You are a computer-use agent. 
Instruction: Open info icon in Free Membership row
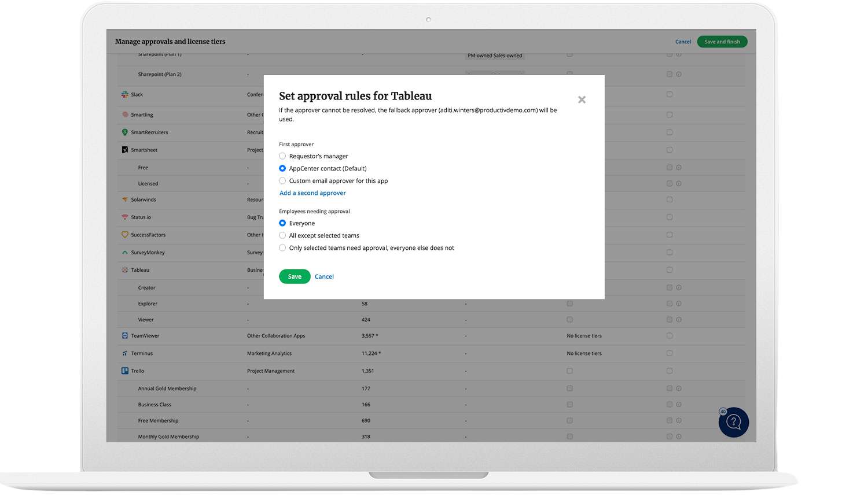(679, 420)
